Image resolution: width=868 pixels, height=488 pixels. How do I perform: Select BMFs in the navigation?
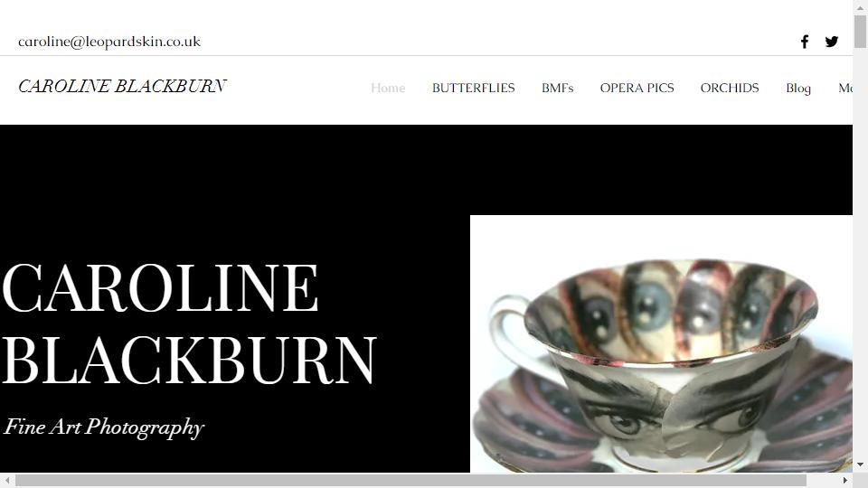558,88
